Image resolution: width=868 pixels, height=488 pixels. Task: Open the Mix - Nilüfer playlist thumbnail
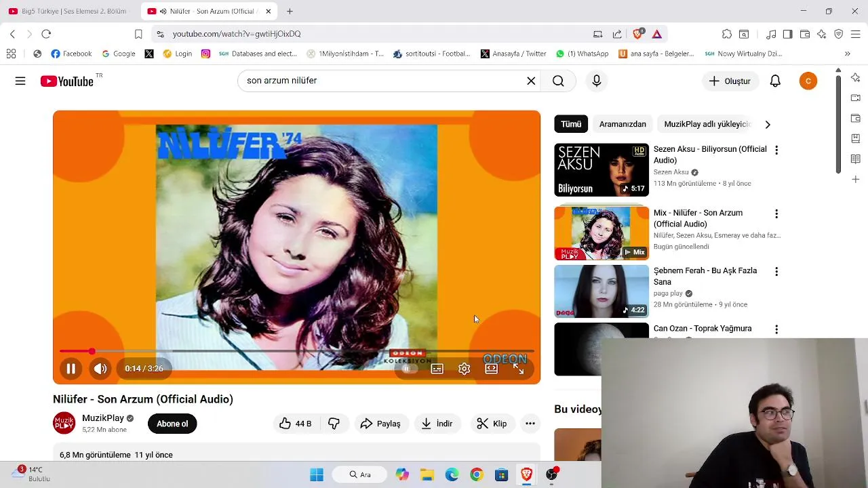point(601,233)
